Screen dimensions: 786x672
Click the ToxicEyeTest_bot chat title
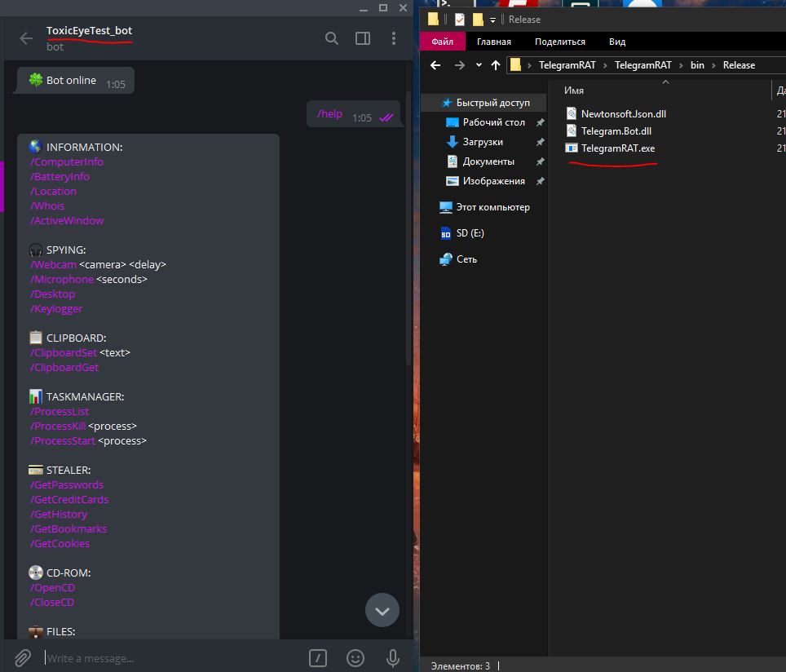(89, 31)
